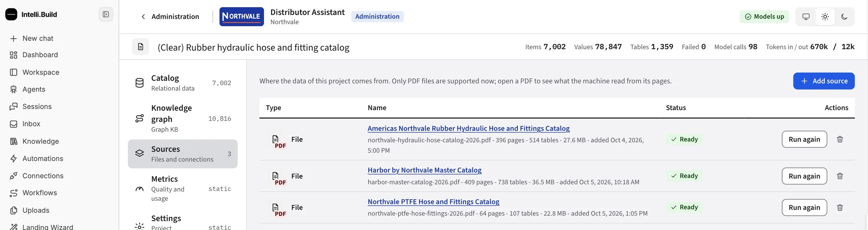
Task: Click the Northvale logo
Action: 242,17
